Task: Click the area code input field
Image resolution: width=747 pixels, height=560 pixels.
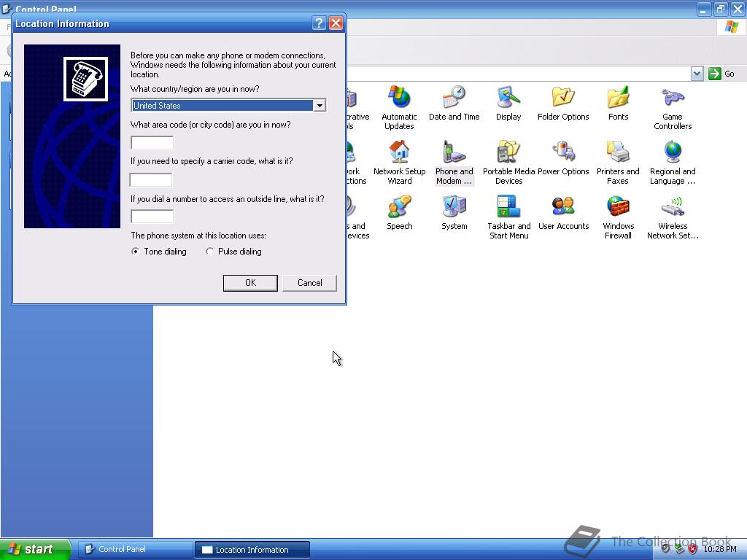Action: click(152, 142)
